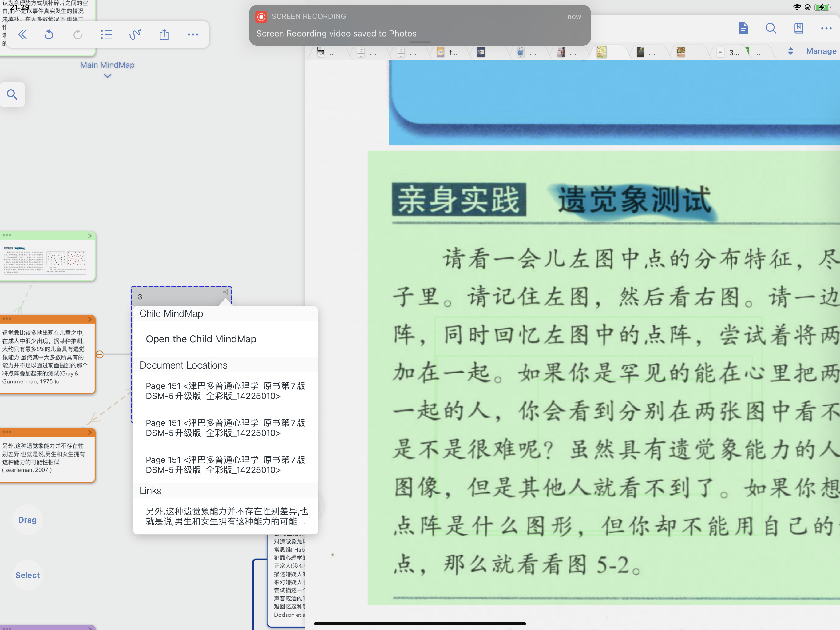Tap the battery status icon
Viewport: 840px width, 630px height.
tap(822, 7)
